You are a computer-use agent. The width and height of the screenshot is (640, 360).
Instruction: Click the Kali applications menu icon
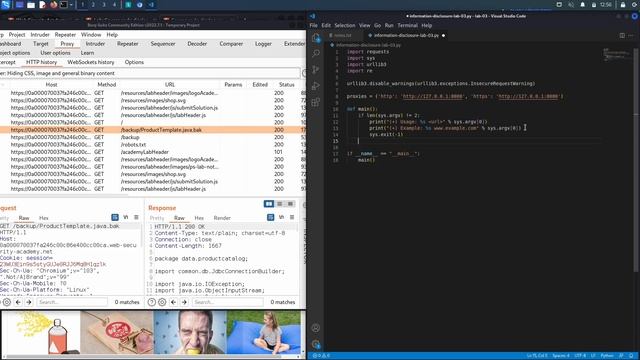pos(6,4)
